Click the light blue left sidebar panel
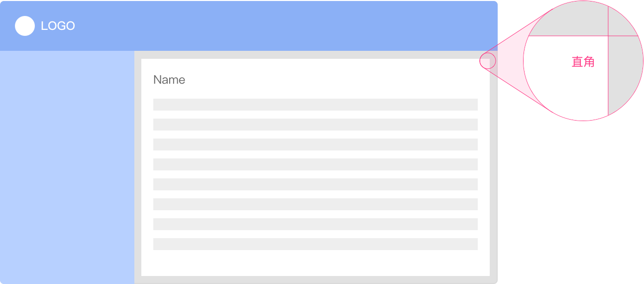This screenshot has height=284, width=644. (67, 167)
